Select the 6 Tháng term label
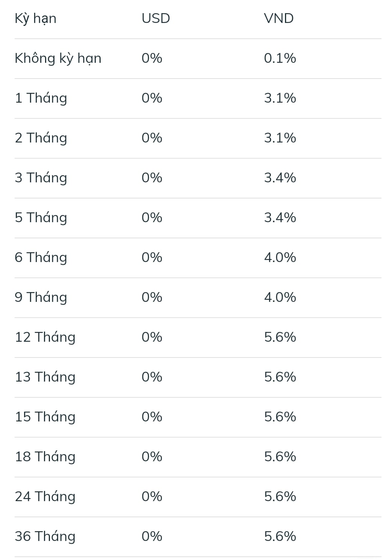The image size is (392, 559). [x=41, y=258]
